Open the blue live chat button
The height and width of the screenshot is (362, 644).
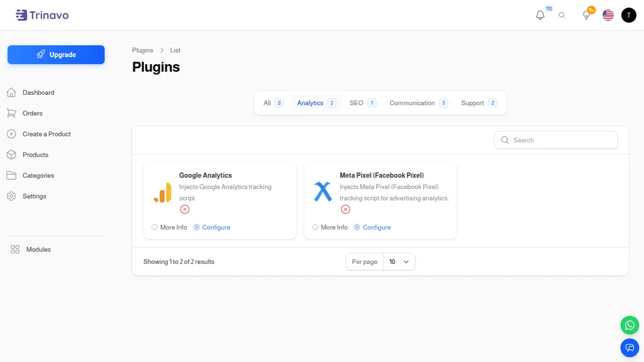click(x=630, y=348)
